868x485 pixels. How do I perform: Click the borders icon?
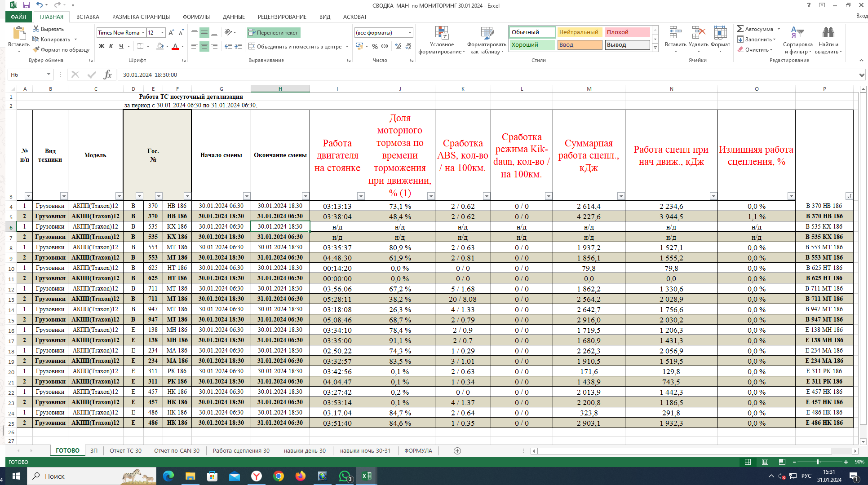pos(141,46)
